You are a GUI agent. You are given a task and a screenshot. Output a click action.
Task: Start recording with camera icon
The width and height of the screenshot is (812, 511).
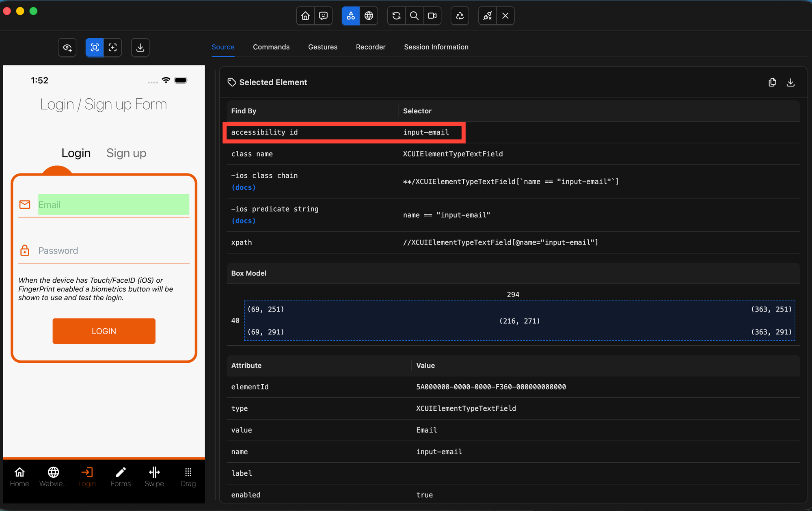(x=432, y=16)
